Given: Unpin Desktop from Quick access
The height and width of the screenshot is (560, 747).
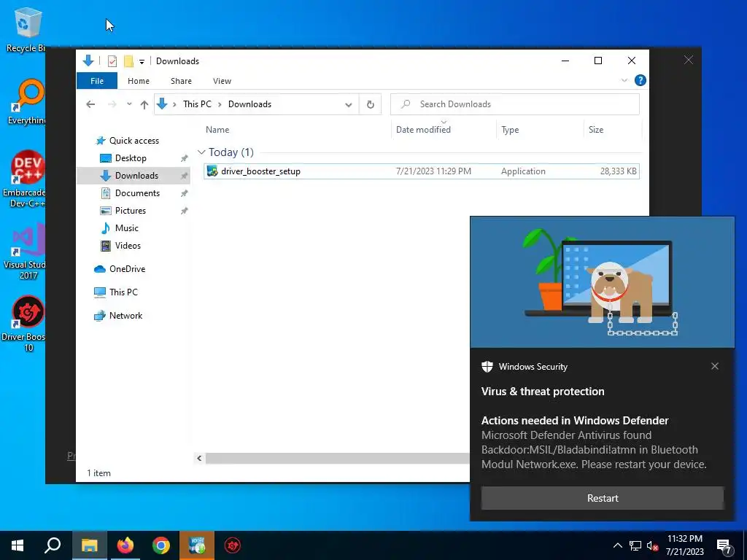Looking at the screenshot, I should (x=184, y=158).
